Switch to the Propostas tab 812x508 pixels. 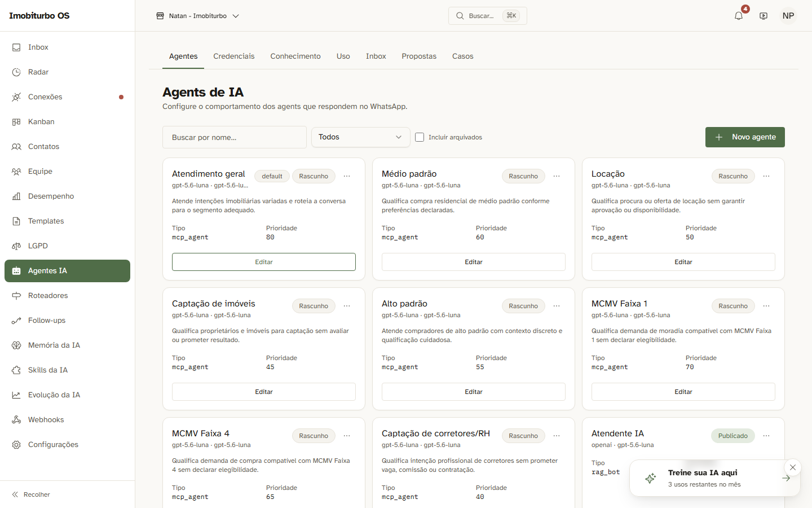pyautogui.click(x=419, y=56)
